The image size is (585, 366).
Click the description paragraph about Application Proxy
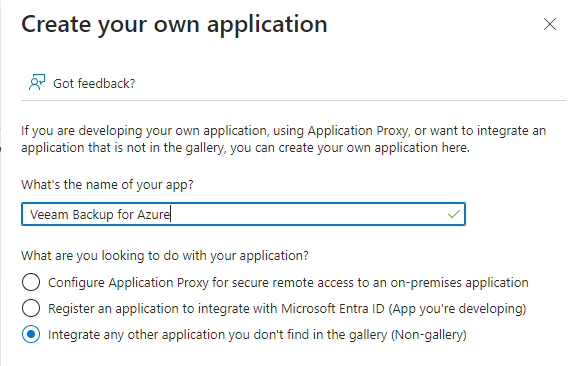(x=284, y=139)
